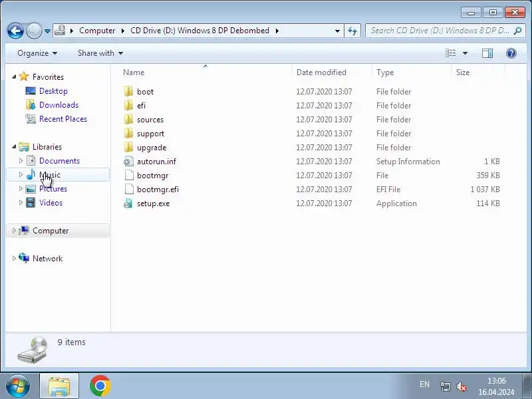
Task: Open the Share with menu
Action: pyautogui.click(x=100, y=53)
